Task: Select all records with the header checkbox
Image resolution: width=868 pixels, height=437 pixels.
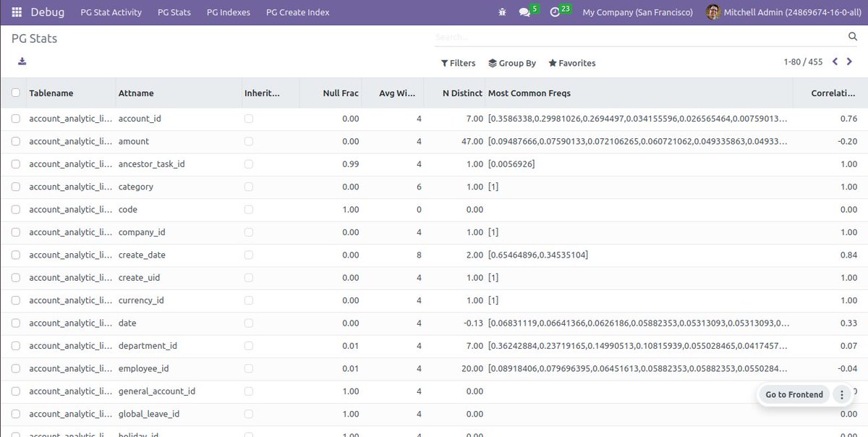Action: 15,93
